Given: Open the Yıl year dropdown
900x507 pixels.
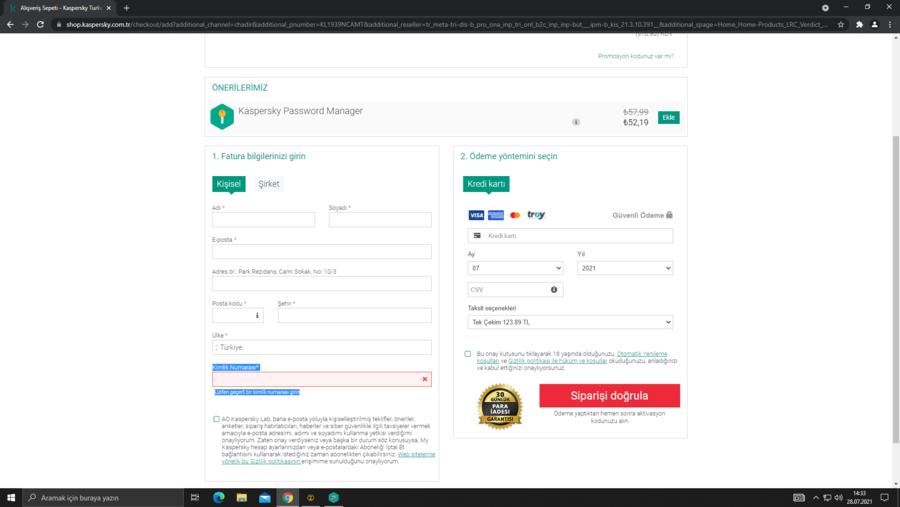Looking at the screenshot, I should click(625, 268).
